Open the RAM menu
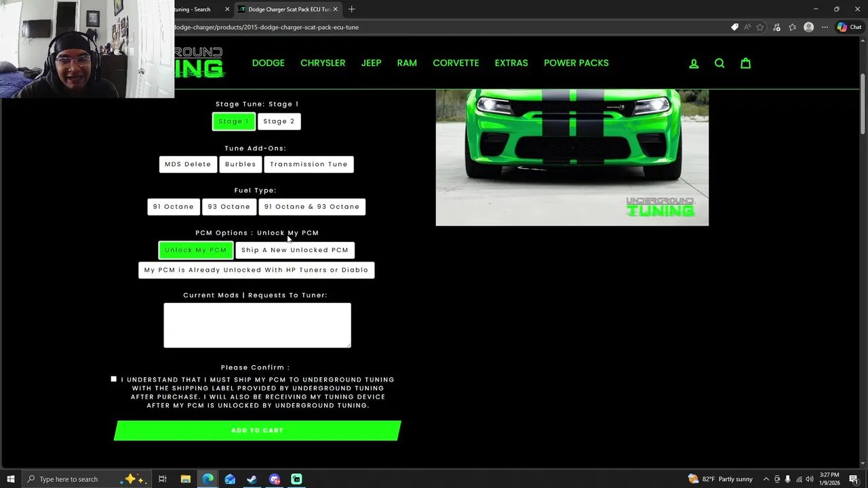The image size is (868, 488). point(407,63)
